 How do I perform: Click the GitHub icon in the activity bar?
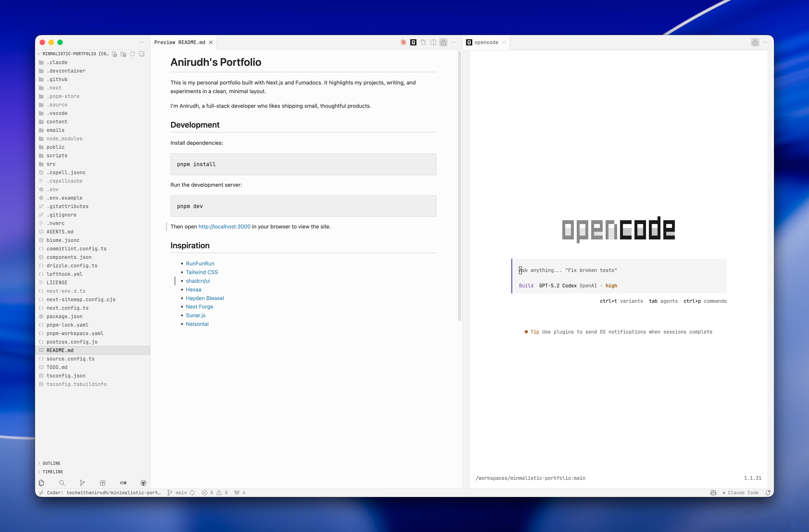coord(143,483)
